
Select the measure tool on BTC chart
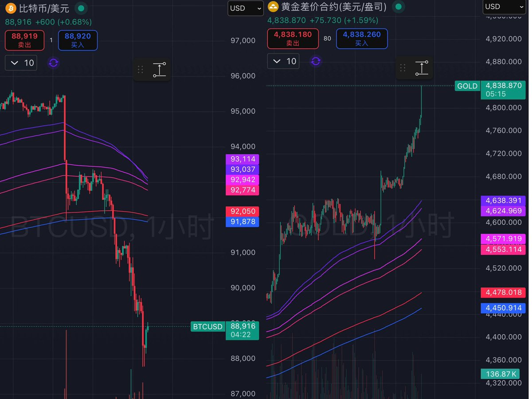pyautogui.click(x=160, y=70)
